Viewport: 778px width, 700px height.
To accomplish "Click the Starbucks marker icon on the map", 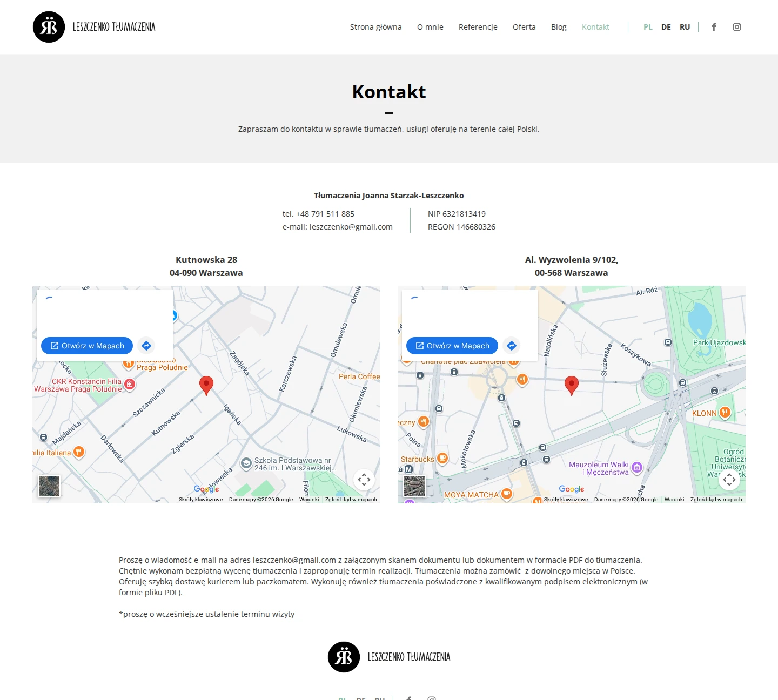I will click(x=442, y=459).
